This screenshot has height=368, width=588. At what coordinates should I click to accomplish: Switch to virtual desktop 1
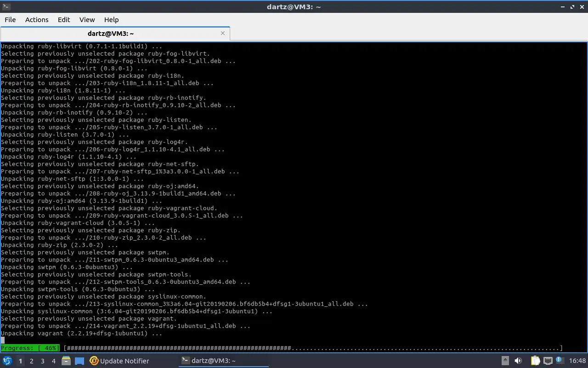point(20,361)
